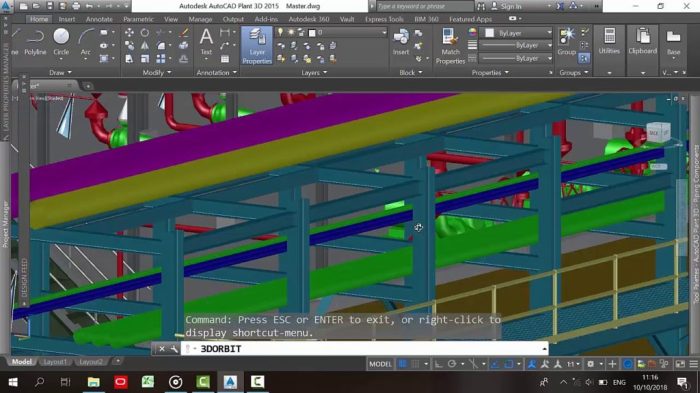Switch to the Layout1 tab
The image size is (700, 393).
(x=55, y=362)
